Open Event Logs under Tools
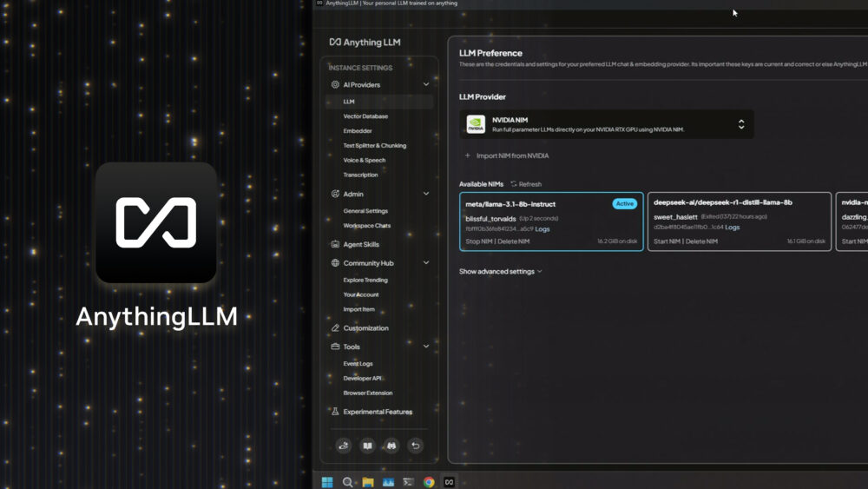 pos(358,364)
